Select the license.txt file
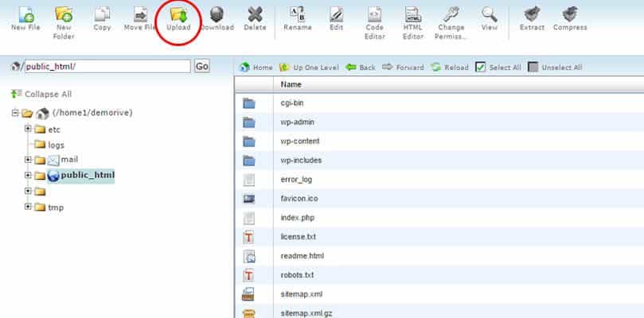This screenshot has width=644, height=318. pos(439,237)
